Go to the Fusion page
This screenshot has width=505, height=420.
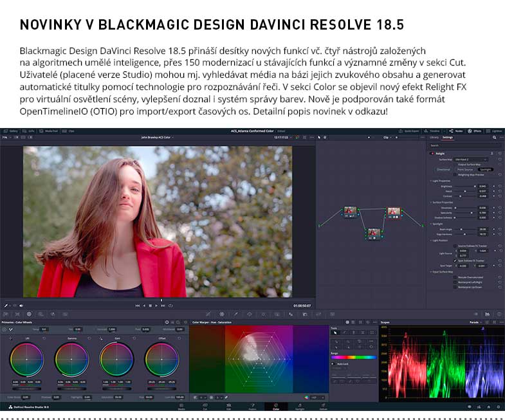pos(252,406)
